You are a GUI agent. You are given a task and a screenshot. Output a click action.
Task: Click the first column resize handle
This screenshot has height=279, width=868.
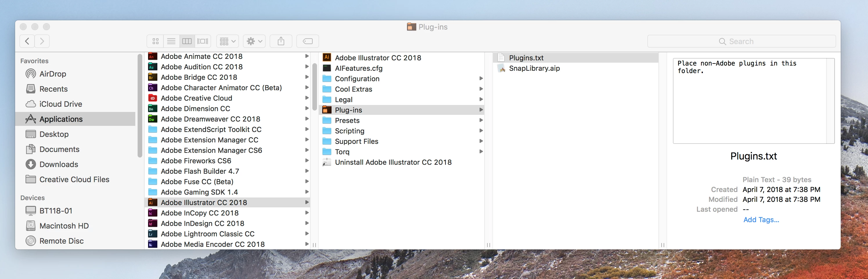[x=314, y=245]
